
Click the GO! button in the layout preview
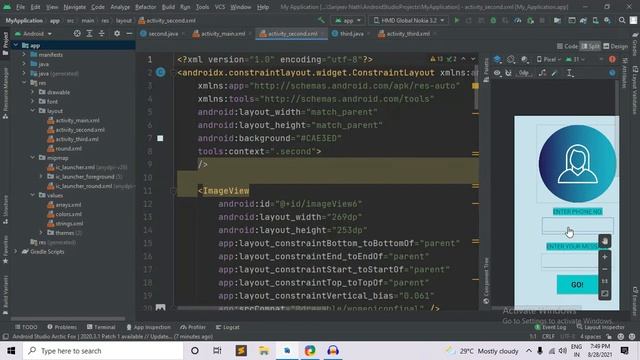pyautogui.click(x=577, y=284)
